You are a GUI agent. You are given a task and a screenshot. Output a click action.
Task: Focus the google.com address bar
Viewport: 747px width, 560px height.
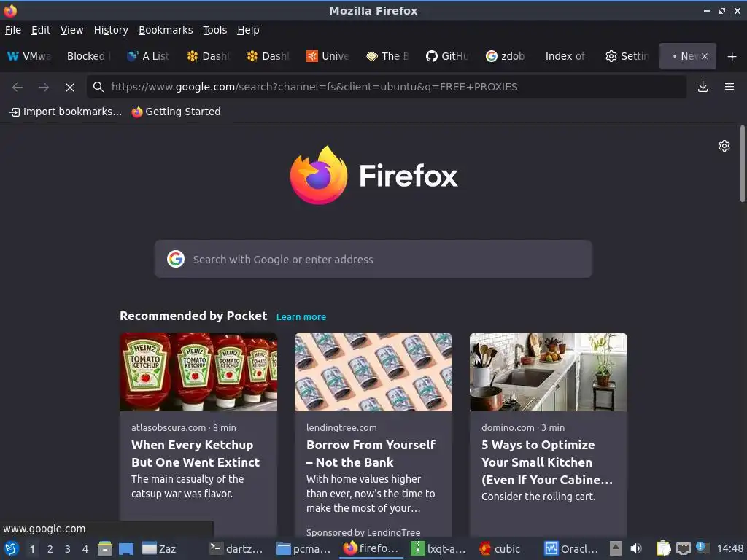click(387, 87)
